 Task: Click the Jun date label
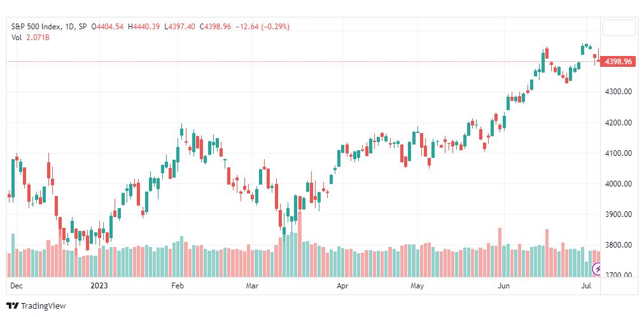503,285
